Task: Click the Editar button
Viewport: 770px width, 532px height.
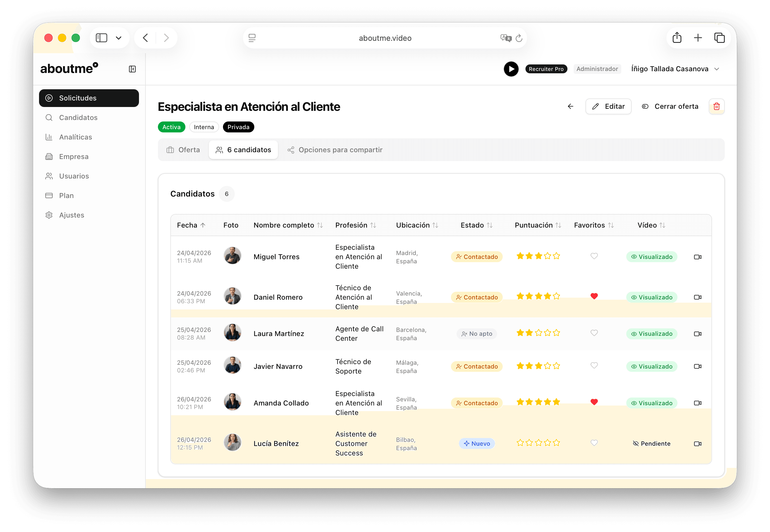Action: pos(608,106)
